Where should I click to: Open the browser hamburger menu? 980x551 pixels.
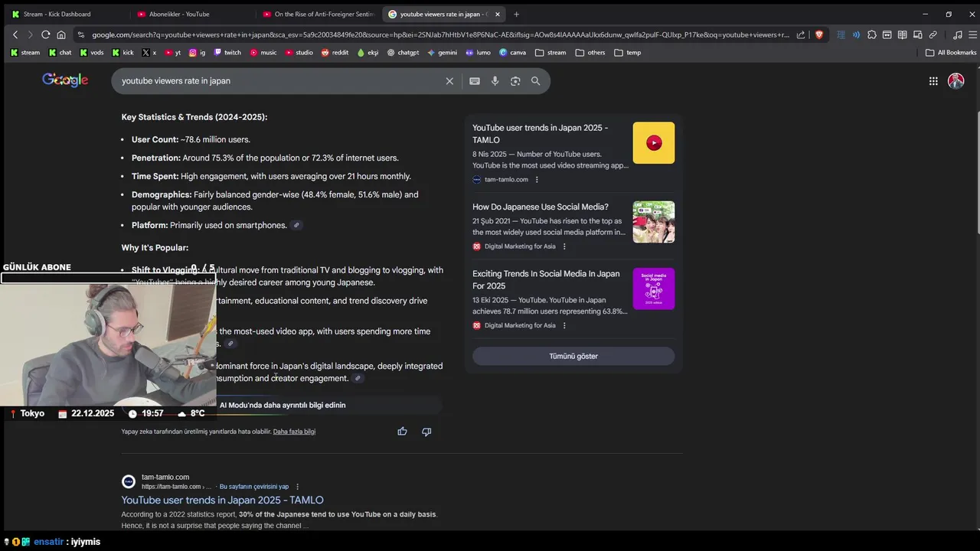coord(972,34)
